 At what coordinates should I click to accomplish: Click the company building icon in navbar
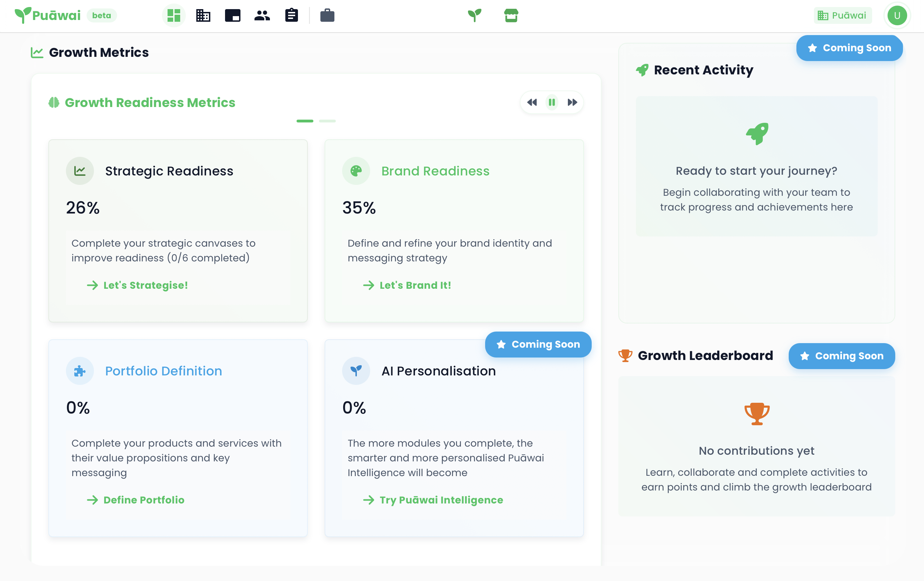(203, 16)
